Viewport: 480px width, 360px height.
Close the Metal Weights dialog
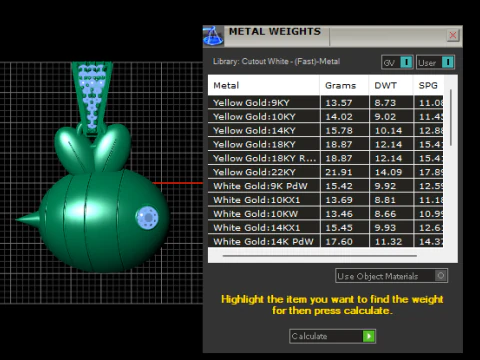pyautogui.click(x=453, y=35)
